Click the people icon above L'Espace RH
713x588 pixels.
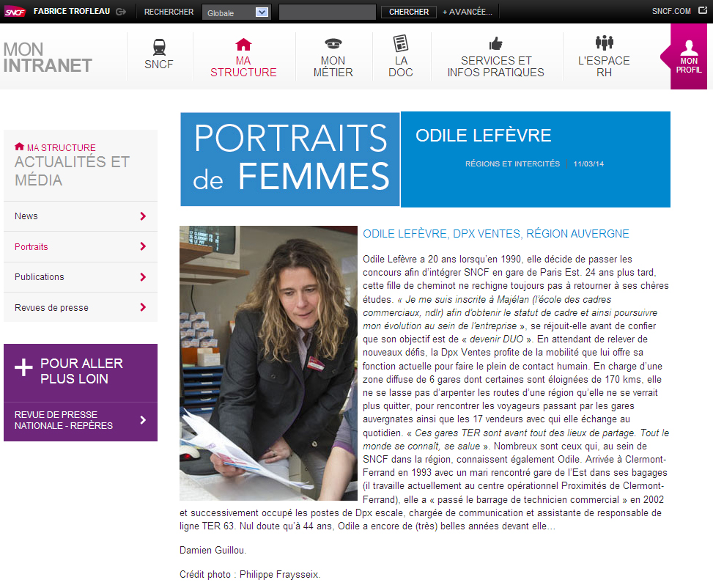(x=605, y=43)
